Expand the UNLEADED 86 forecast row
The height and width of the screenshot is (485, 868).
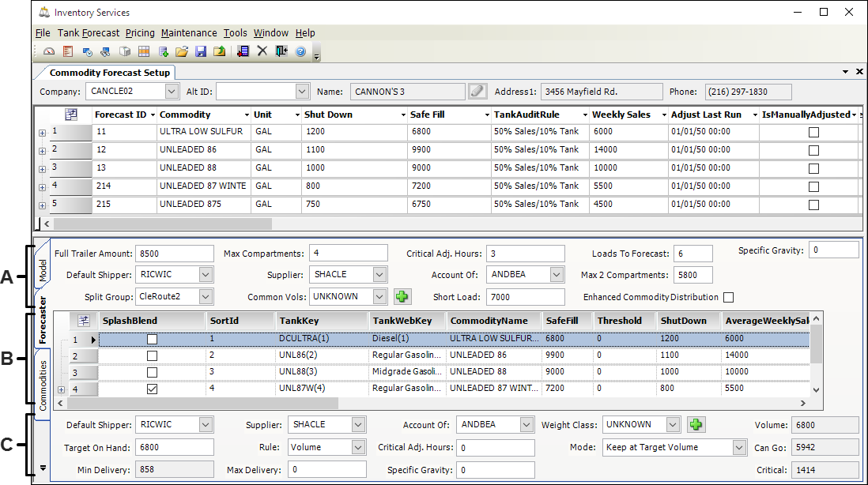(x=42, y=150)
